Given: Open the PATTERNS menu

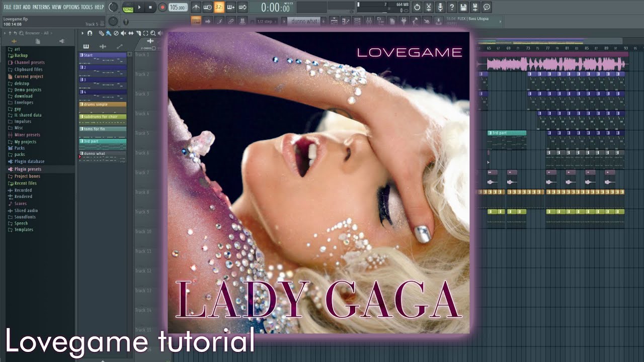Looking at the screenshot, I should coord(41,7).
